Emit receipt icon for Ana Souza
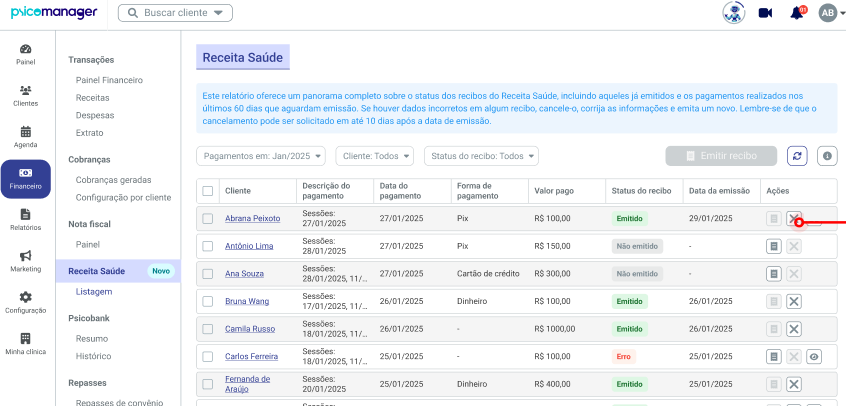This screenshot has width=846, height=406. [x=774, y=274]
